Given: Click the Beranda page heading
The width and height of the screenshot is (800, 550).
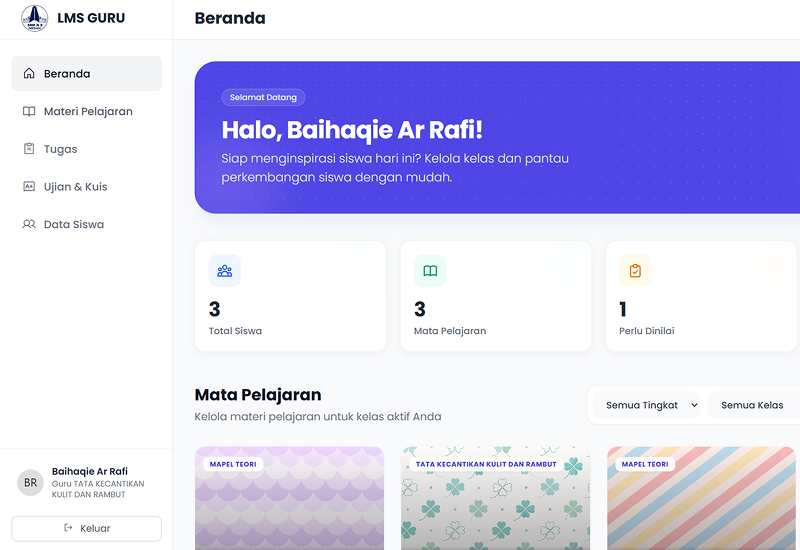Looking at the screenshot, I should (230, 18).
